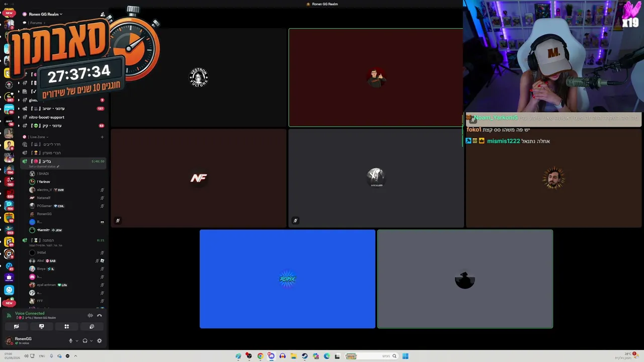Screen dimensions: 644x362
Task: Open the Voice Connected details
Action: [x=30, y=313]
